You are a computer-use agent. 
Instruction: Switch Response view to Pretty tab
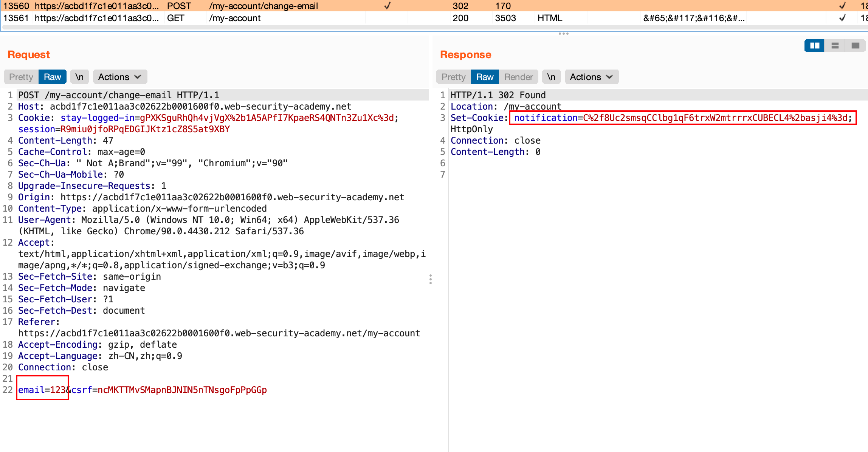(x=453, y=77)
